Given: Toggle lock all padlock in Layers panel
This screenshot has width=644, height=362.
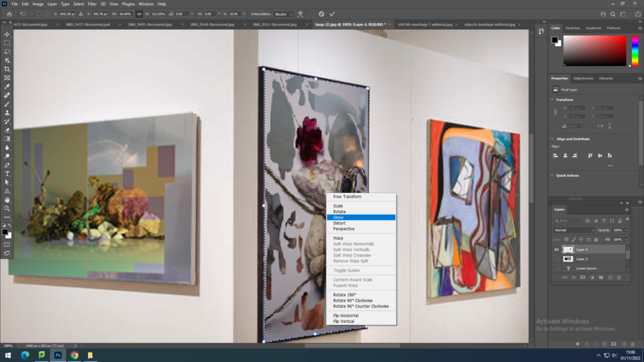Looking at the screenshot, I should pos(596,239).
